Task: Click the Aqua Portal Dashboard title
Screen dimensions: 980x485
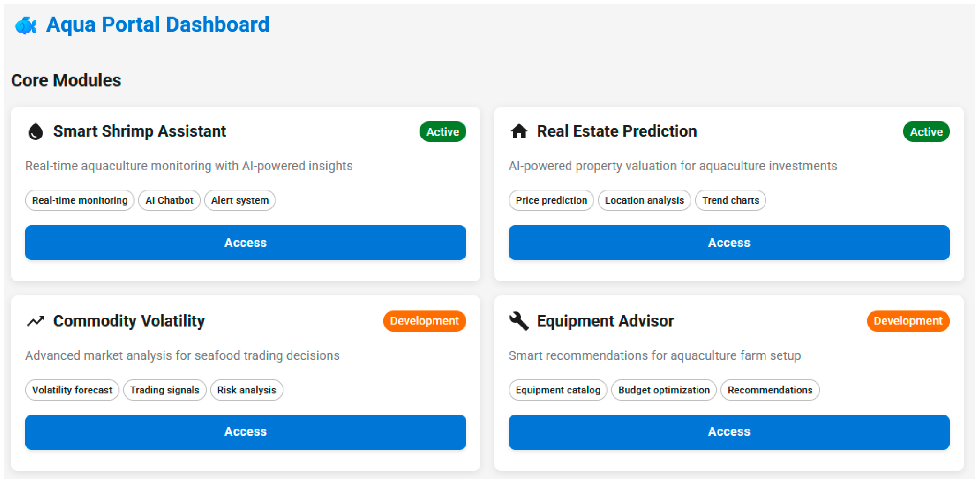Action: 158,25
